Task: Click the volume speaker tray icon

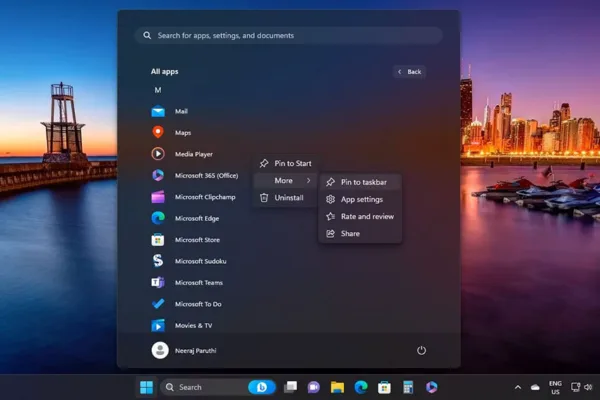Action: click(x=589, y=387)
